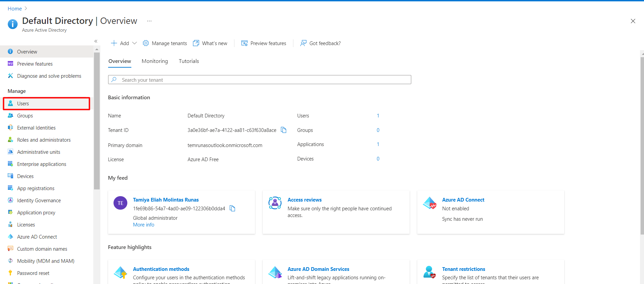Click the Custom domain names icon
The image size is (644, 284).
(x=10, y=249)
